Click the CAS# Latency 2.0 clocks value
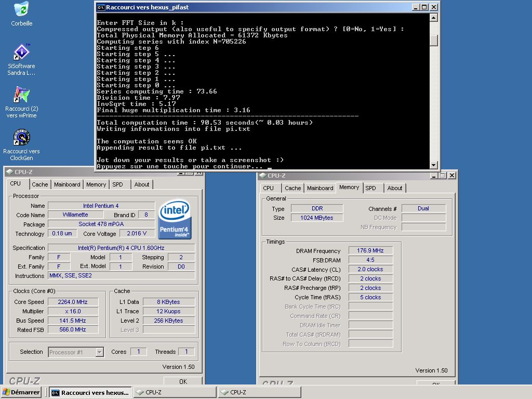This screenshot has width=532, height=399. (x=370, y=269)
